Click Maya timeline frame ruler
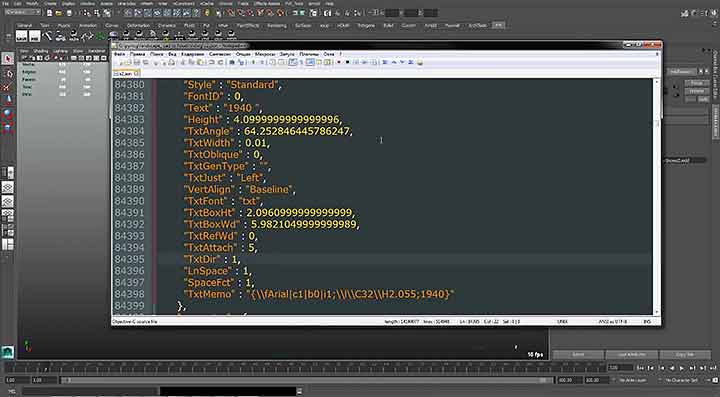This screenshot has height=397, width=720. click(x=305, y=368)
